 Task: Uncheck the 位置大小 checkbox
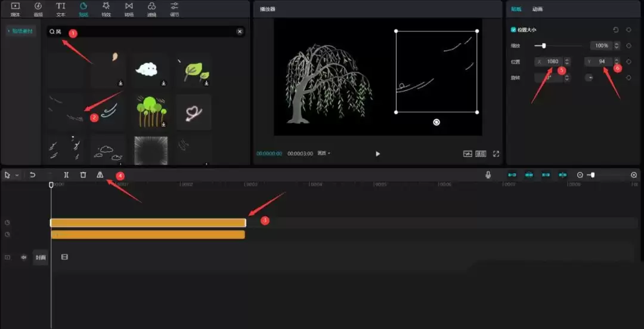(x=513, y=30)
